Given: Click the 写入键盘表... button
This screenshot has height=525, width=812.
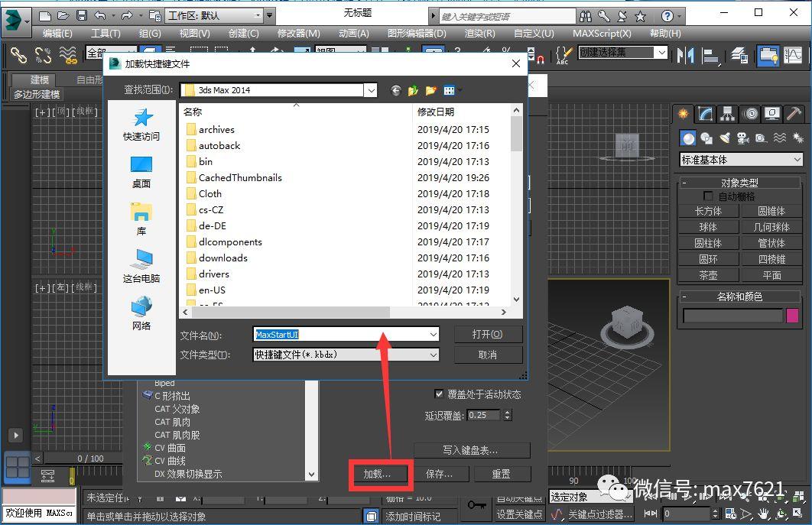Looking at the screenshot, I should pos(472,450).
